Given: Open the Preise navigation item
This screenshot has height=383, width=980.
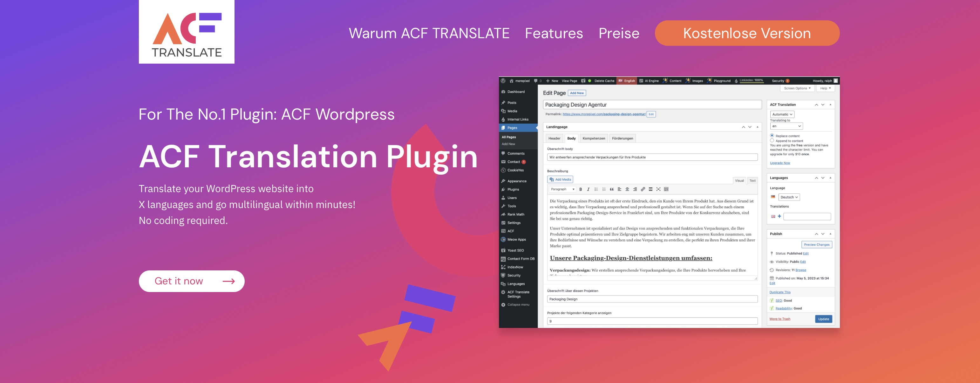Looking at the screenshot, I should (619, 33).
